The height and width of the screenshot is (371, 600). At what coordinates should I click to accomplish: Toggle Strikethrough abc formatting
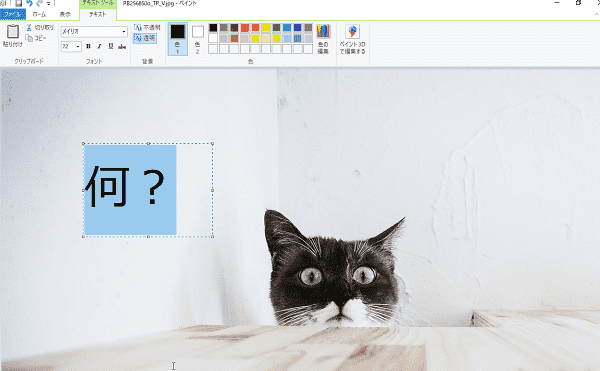pyautogui.click(x=122, y=47)
